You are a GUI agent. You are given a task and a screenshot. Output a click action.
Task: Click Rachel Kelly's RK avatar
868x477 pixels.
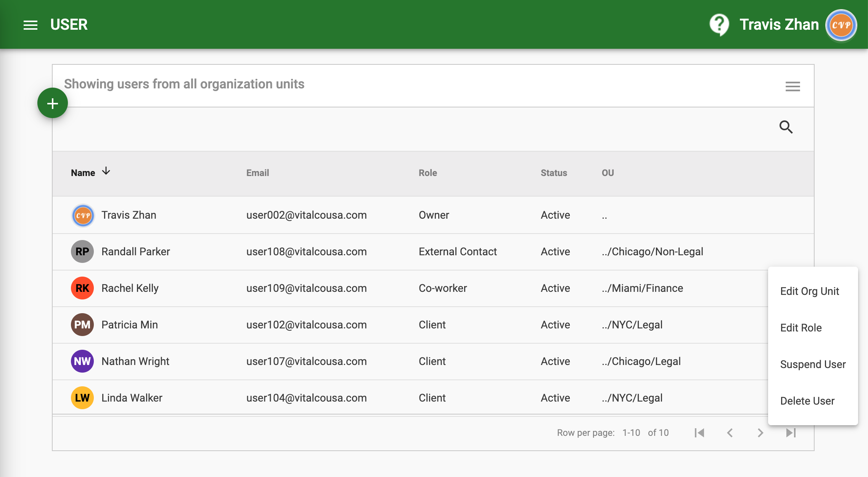[x=82, y=288]
